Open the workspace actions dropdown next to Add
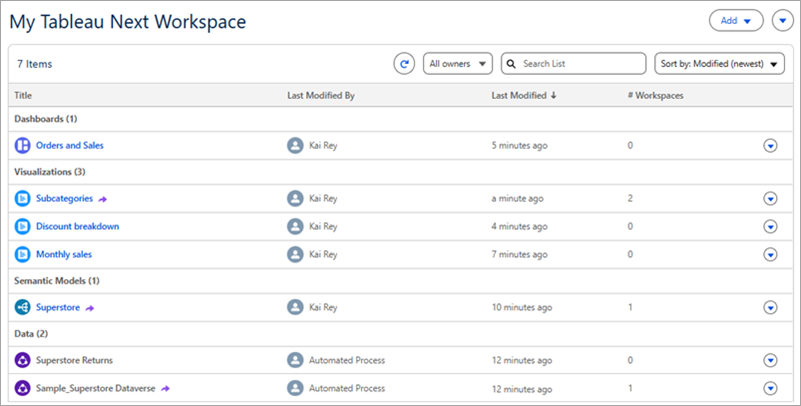The height and width of the screenshot is (406, 801). coord(781,20)
